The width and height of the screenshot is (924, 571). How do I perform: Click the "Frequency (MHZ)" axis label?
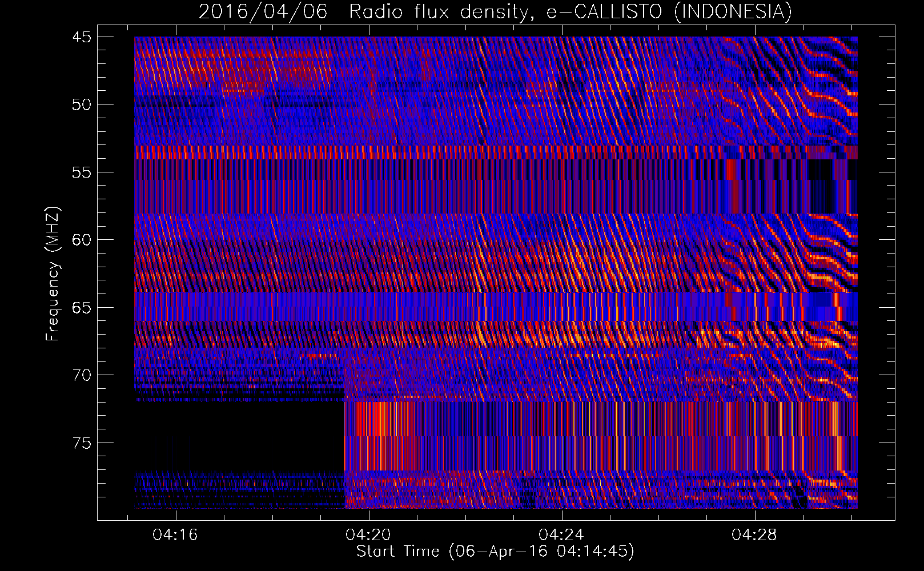coord(53,275)
